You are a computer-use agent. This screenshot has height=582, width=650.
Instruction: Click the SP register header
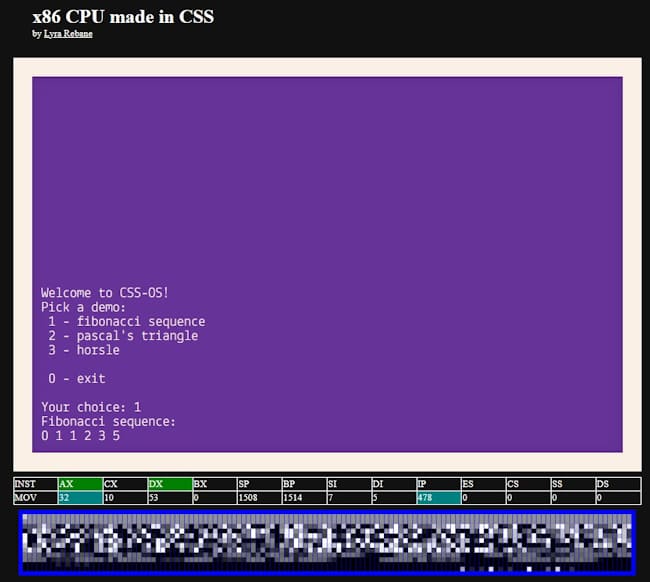[x=260, y=484]
